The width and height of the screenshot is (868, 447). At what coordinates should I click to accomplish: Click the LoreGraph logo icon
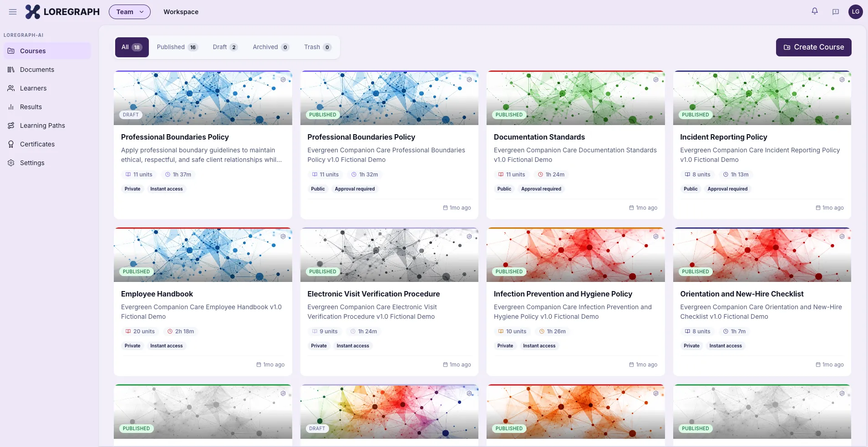[x=33, y=12]
